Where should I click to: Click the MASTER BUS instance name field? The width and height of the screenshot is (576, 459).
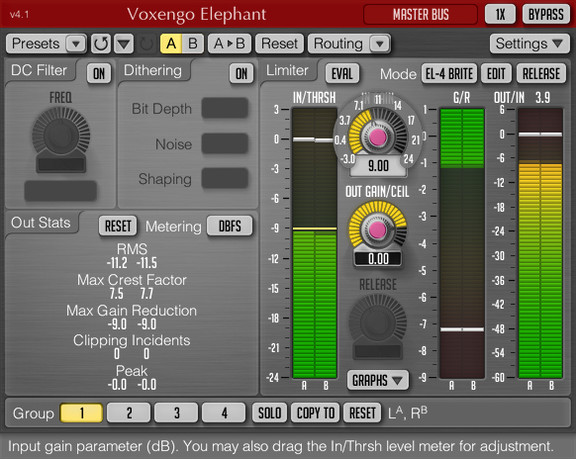[x=421, y=15]
